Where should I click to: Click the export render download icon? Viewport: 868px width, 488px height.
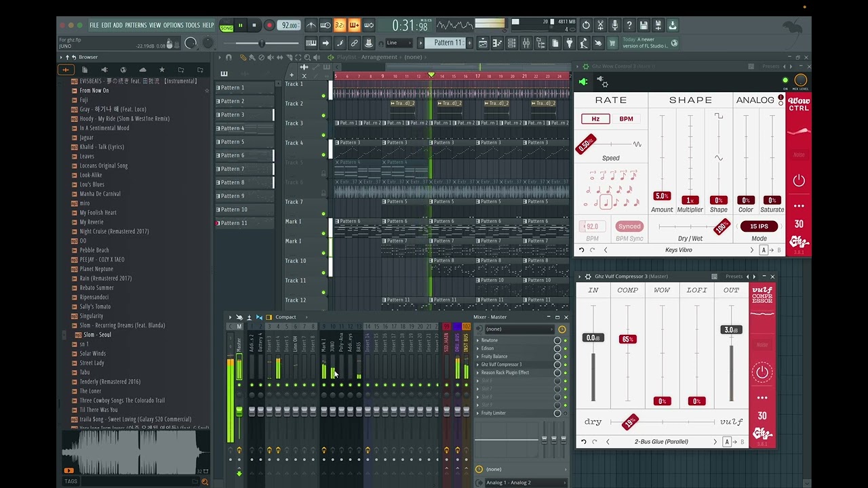[672, 26]
